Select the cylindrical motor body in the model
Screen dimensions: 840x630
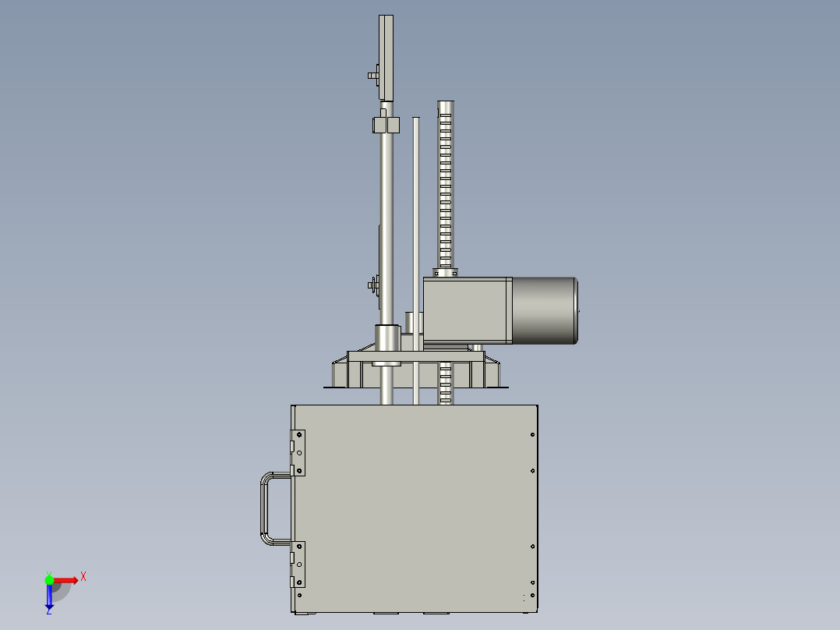pyautogui.click(x=545, y=310)
